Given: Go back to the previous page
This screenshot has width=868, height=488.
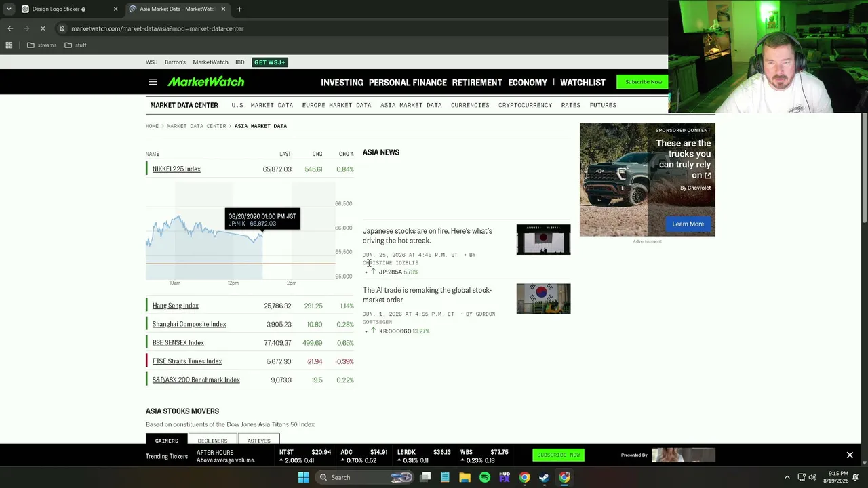Looking at the screenshot, I should 10,28.
